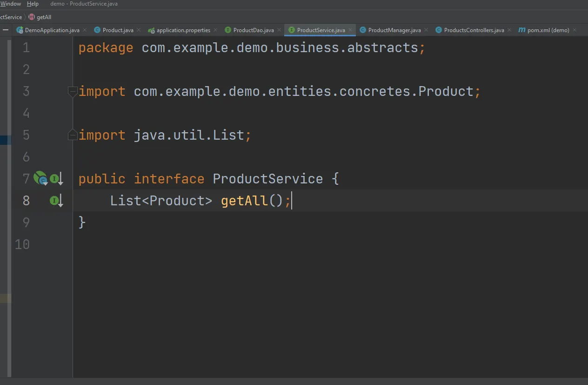This screenshot has height=385, width=588.
Task: Open the Window menu
Action: (10, 4)
